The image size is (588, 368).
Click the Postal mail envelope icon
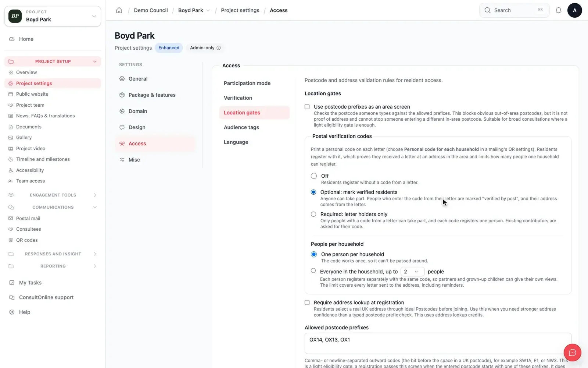click(x=11, y=218)
